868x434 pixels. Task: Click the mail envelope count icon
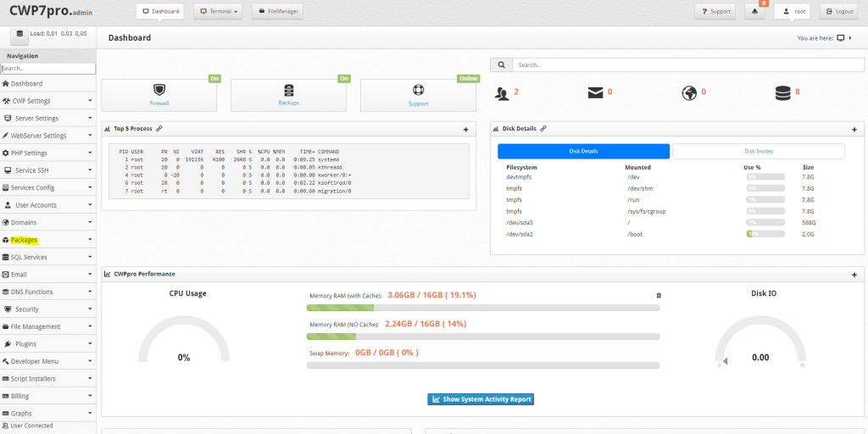(596, 93)
